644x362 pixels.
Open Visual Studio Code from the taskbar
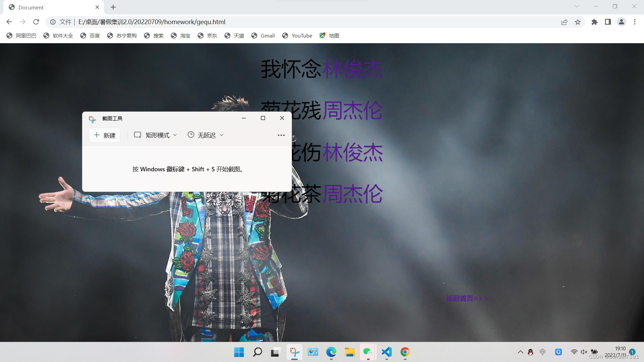386,352
